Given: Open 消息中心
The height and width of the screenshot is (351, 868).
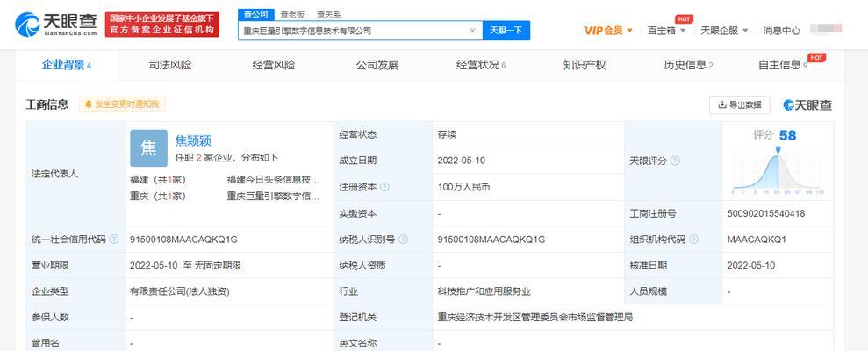Looking at the screenshot, I should (x=781, y=31).
